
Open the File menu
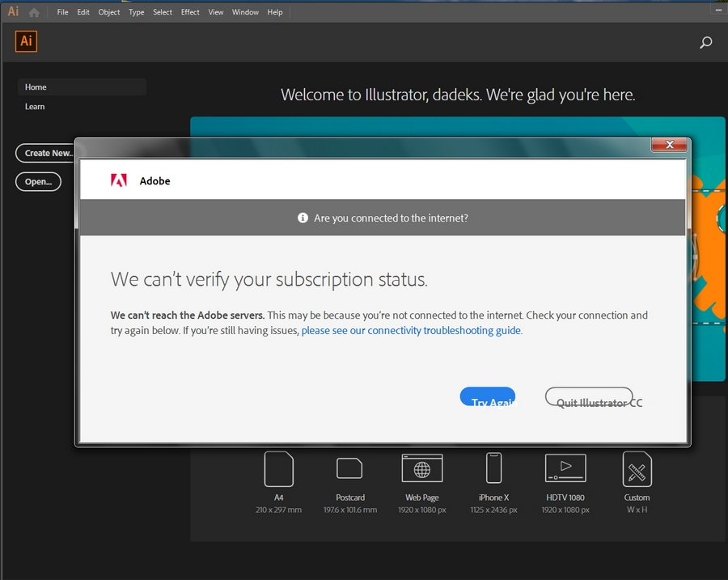tap(62, 12)
